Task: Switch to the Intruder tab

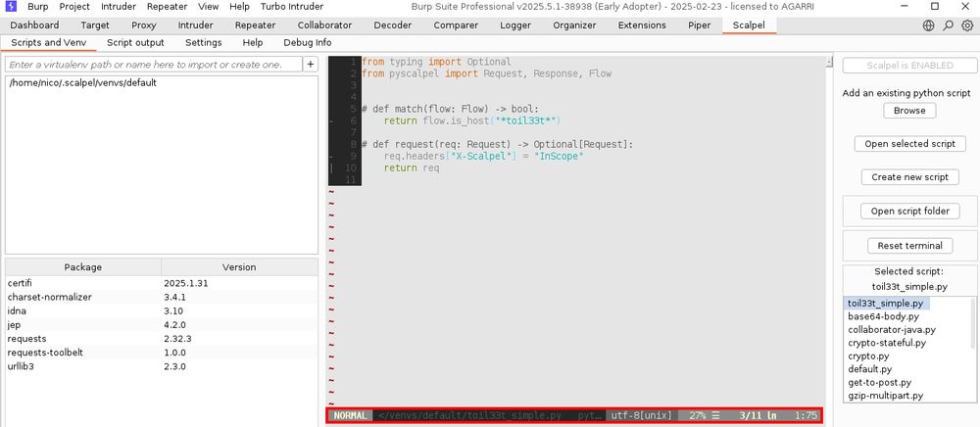Action: point(196,25)
